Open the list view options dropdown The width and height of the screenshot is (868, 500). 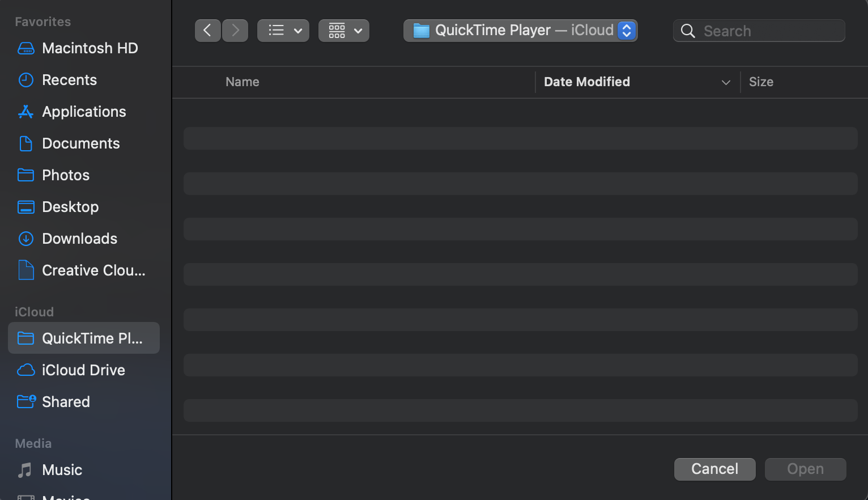pyautogui.click(x=283, y=31)
